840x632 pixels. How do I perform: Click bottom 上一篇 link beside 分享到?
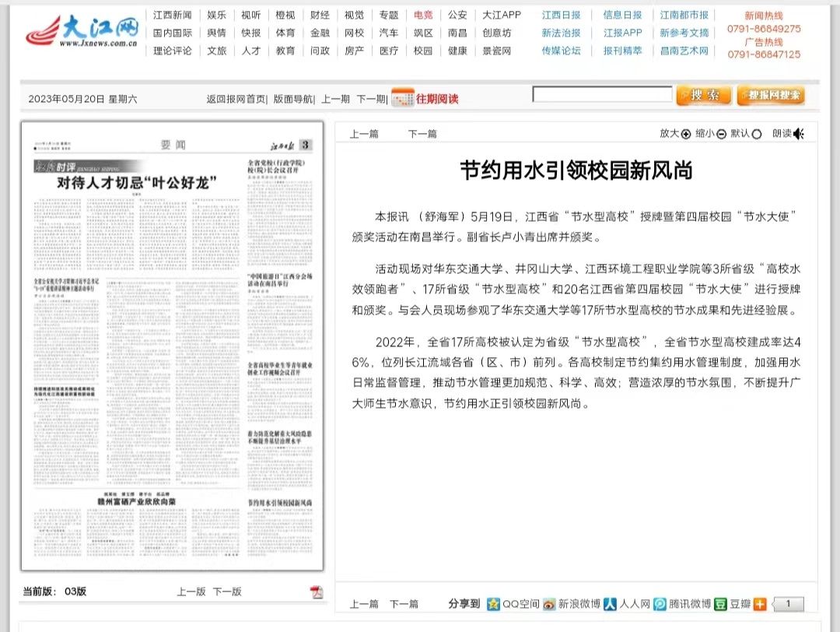click(x=364, y=604)
